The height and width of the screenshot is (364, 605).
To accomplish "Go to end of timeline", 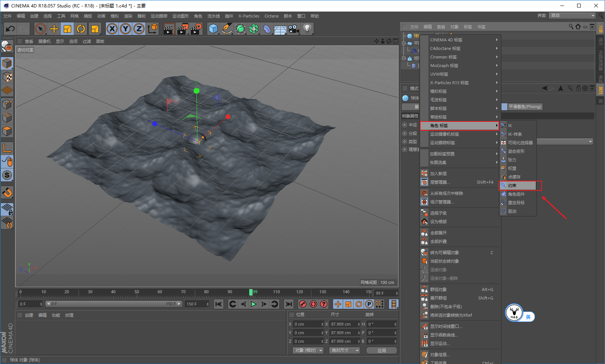I will click(x=289, y=304).
